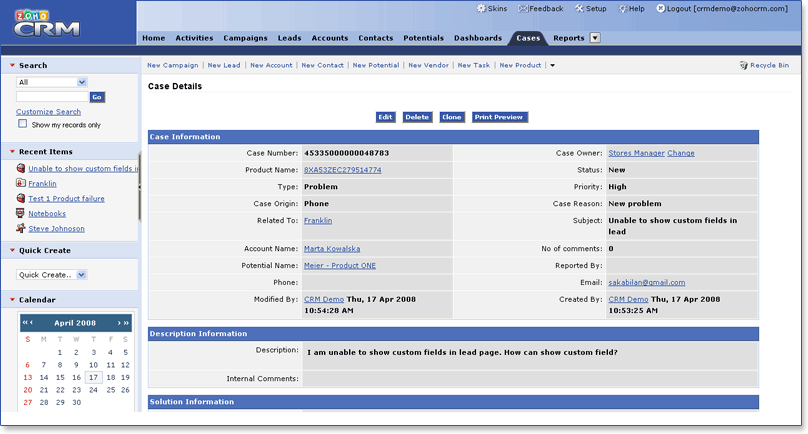Click Change case owner link
Screen dimensions: 808x434
point(681,153)
